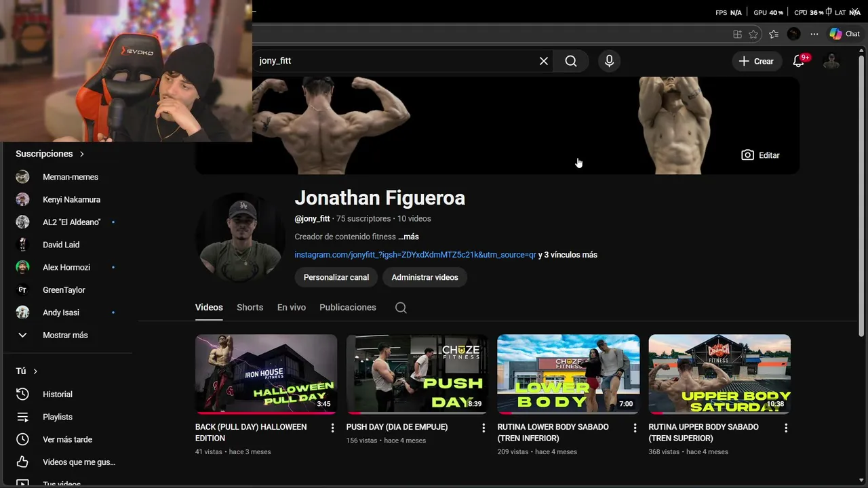The width and height of the screenshot is (868, 488).
Task: Open BACK (PULL DAY) HALLOWEEN EDITION title
Action: 251,432
